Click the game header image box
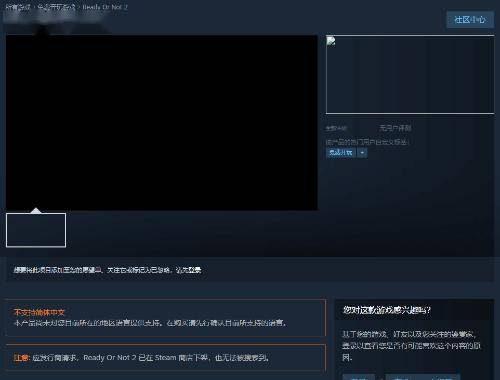500x380 pixels. coord(410,75)
